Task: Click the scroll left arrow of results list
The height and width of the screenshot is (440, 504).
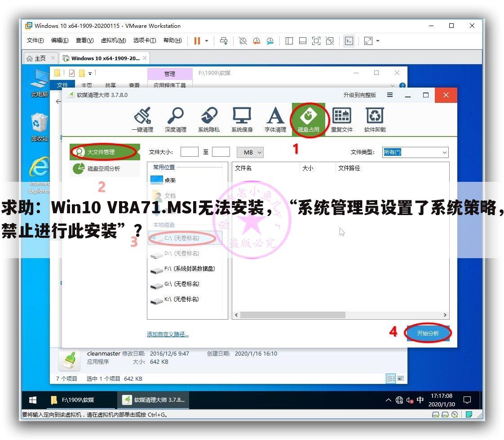Action: pos(236,315)
